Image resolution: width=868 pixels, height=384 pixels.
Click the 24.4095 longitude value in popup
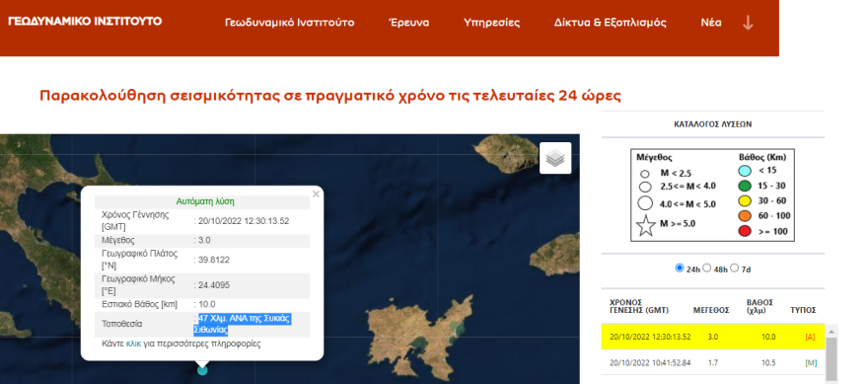pyautogui.click(x=214, y=285)
